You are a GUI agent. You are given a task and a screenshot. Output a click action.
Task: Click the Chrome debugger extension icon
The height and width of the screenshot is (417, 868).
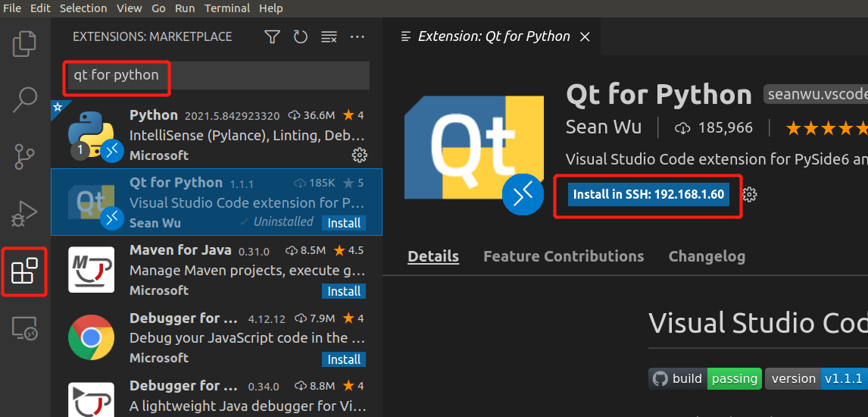92,337
